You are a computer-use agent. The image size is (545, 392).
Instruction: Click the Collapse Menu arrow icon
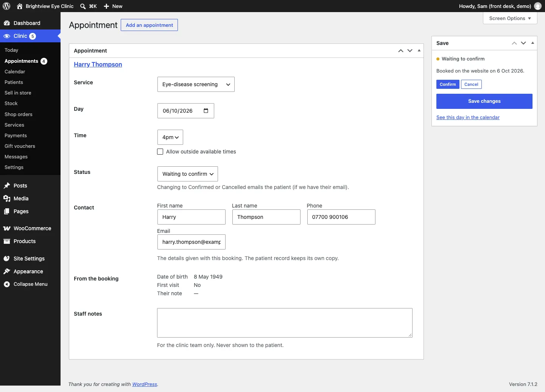pos(7,284)
